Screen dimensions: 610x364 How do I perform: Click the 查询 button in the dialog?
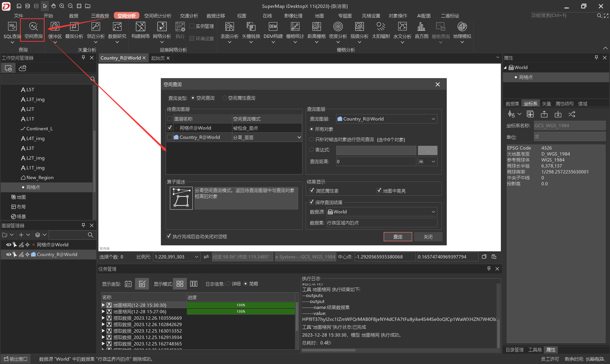tap(398, 237)
